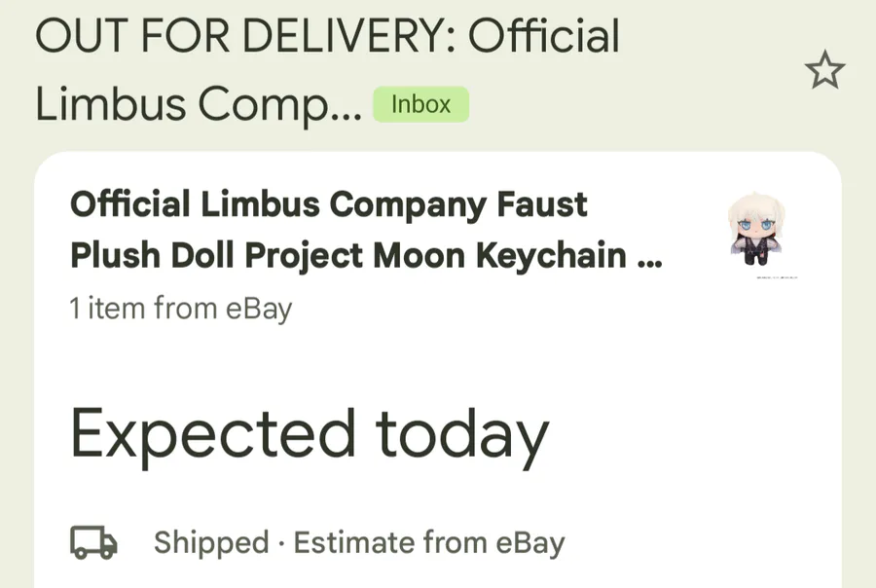
Task: Click the 'Expected today' heading
Action: click(310, 435)
